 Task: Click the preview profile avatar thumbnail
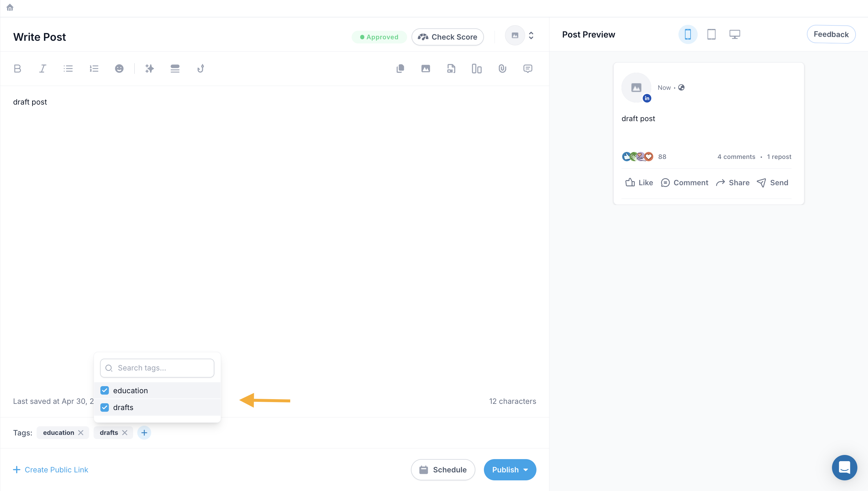tap(636, 87)
